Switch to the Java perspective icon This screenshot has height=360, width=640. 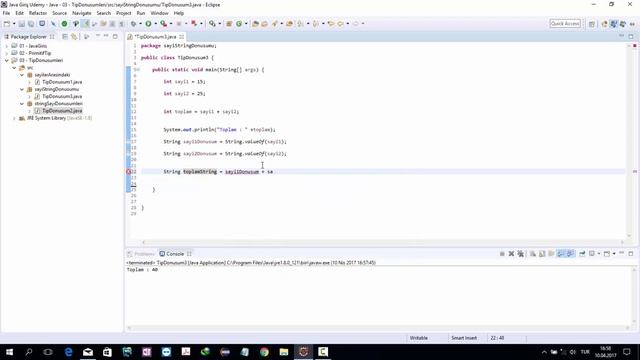click(613, 24)
